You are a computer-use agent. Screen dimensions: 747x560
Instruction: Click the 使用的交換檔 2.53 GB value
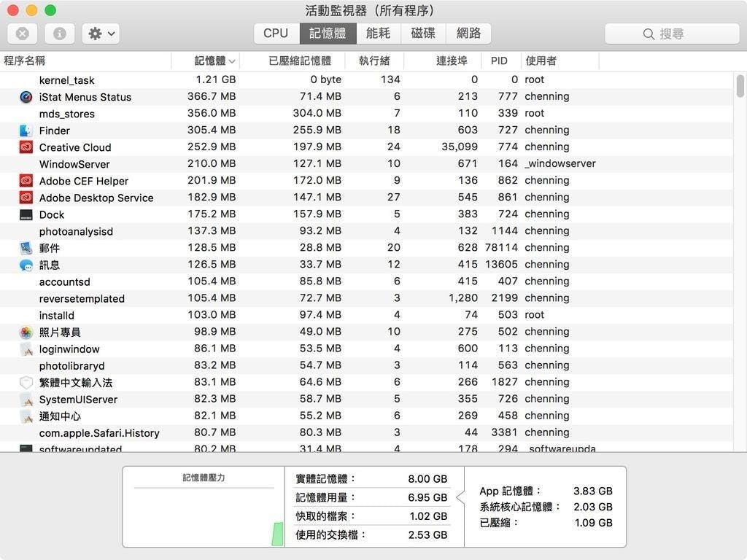[x=427, y=534]
